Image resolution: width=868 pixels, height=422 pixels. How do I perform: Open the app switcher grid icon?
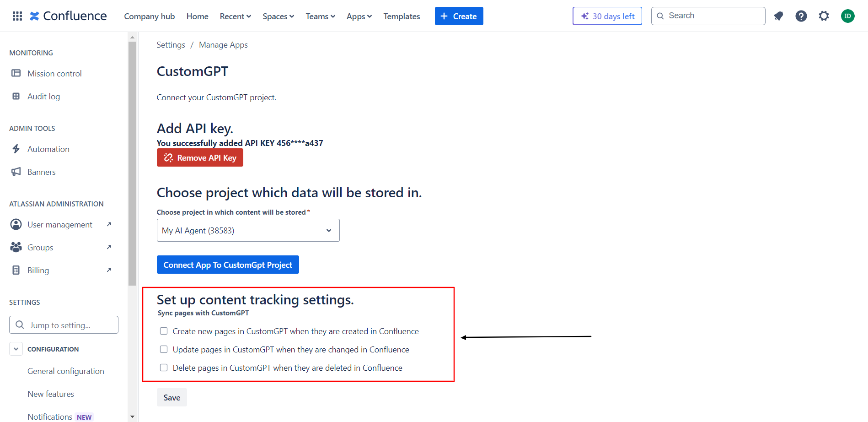17,16
